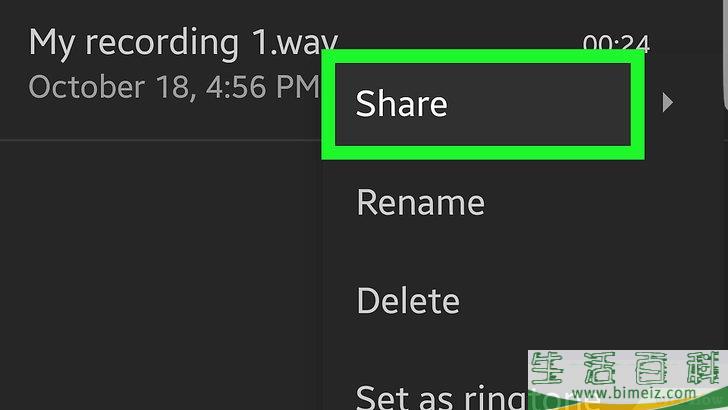Click the green highlight border around Share
Viewport: 728px width, 410px height.
(x=483, y=153)
